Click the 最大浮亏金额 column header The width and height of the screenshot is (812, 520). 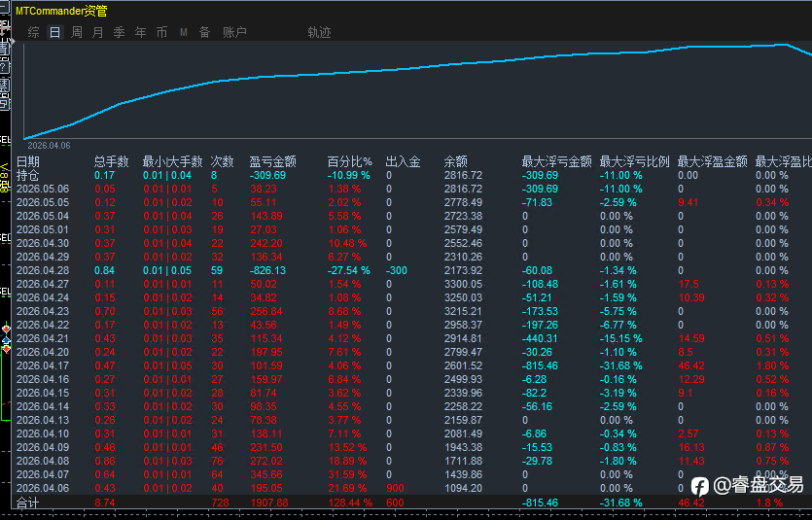coord(556,162)
